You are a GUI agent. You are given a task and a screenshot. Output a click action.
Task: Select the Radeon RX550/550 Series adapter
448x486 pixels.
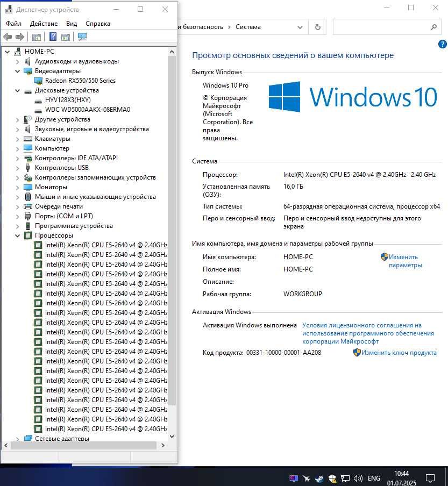(80, 81)
